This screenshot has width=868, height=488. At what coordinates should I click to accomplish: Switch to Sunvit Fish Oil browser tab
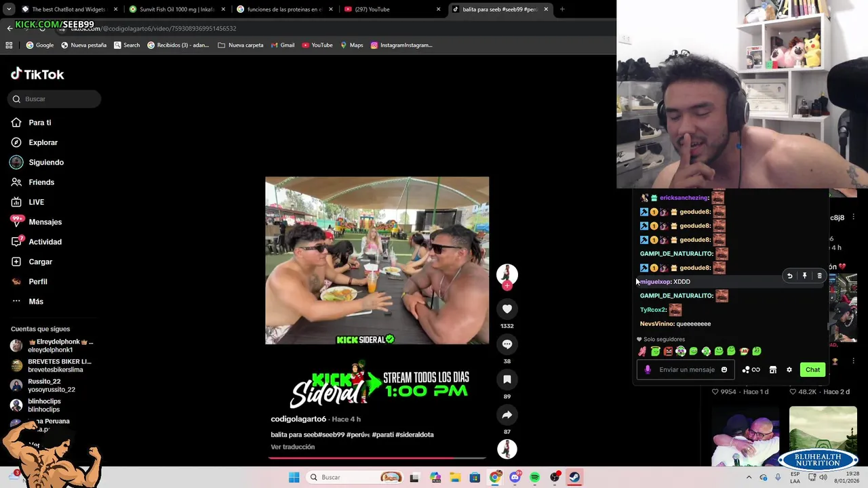(176, 9)
